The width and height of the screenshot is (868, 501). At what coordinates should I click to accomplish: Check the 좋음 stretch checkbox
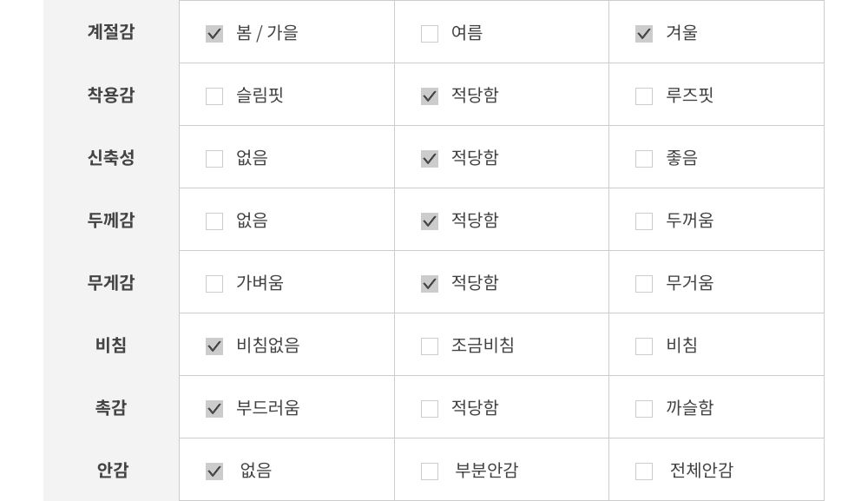pyautogui.click(x=644, y=159)
